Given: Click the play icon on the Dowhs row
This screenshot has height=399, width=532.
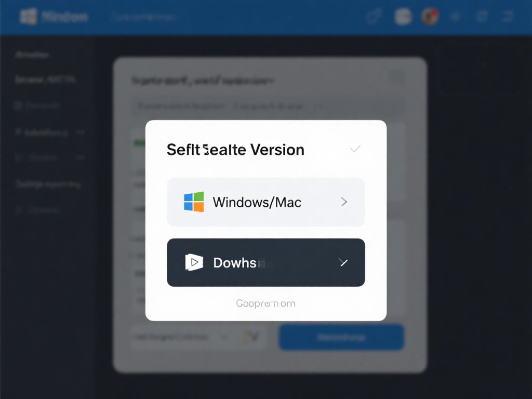Looking at the screenshot, I should (x=194, y=262).
